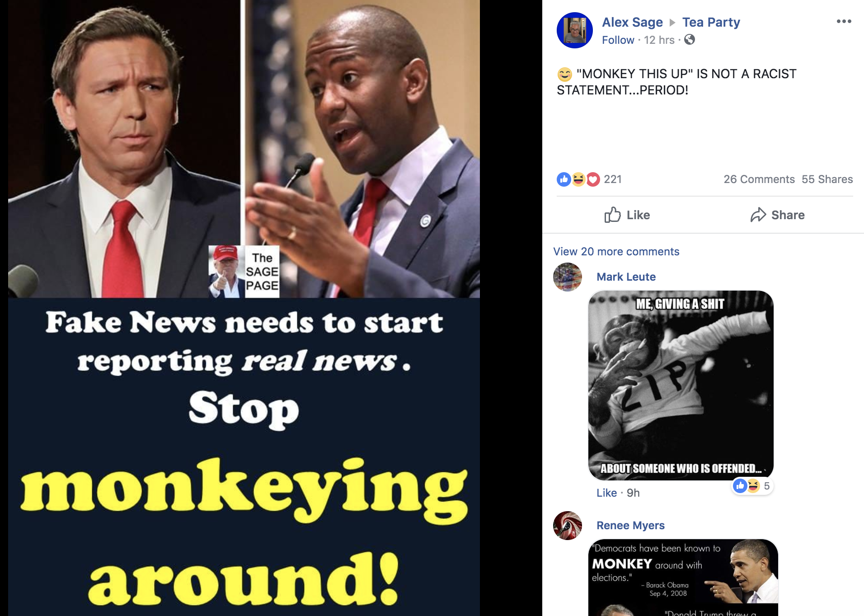
Task: Click reaction icons on Mark Leute's comment
Action: pos(752,486)
